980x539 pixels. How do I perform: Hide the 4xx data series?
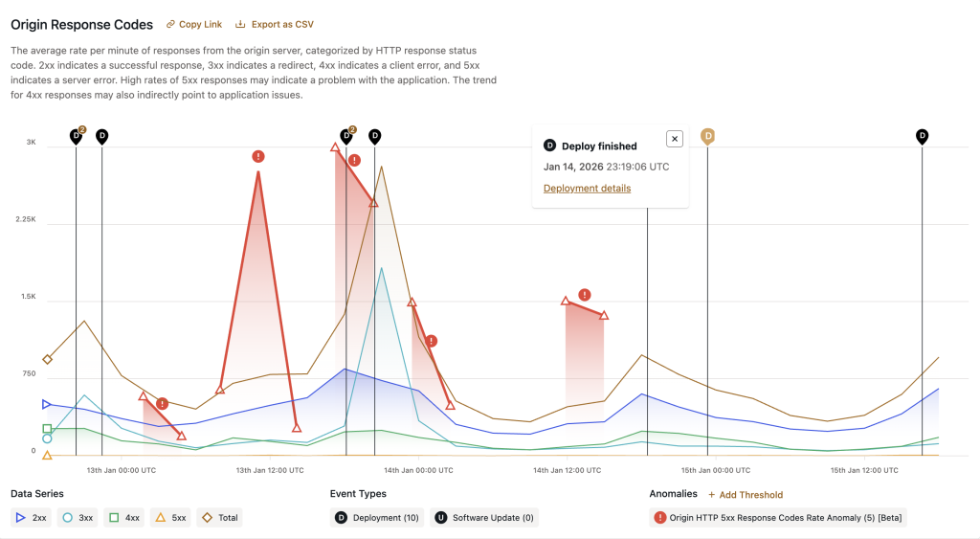coord(124,518)
